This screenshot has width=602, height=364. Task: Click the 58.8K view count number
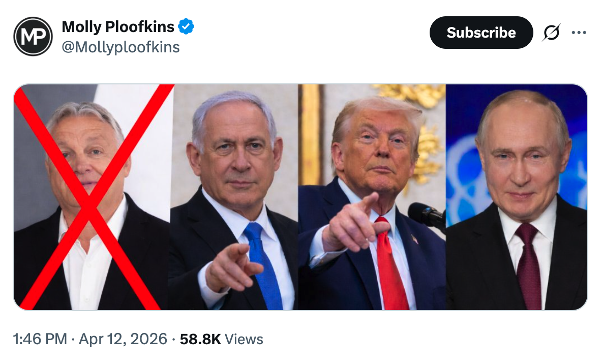click(x=200, y=339)
